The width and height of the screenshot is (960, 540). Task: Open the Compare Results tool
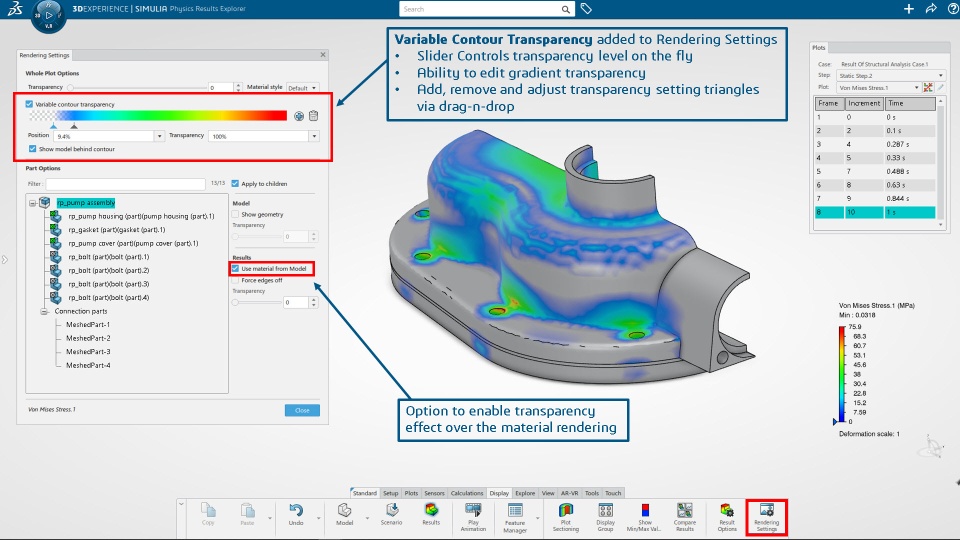click(x=684, y=517)
